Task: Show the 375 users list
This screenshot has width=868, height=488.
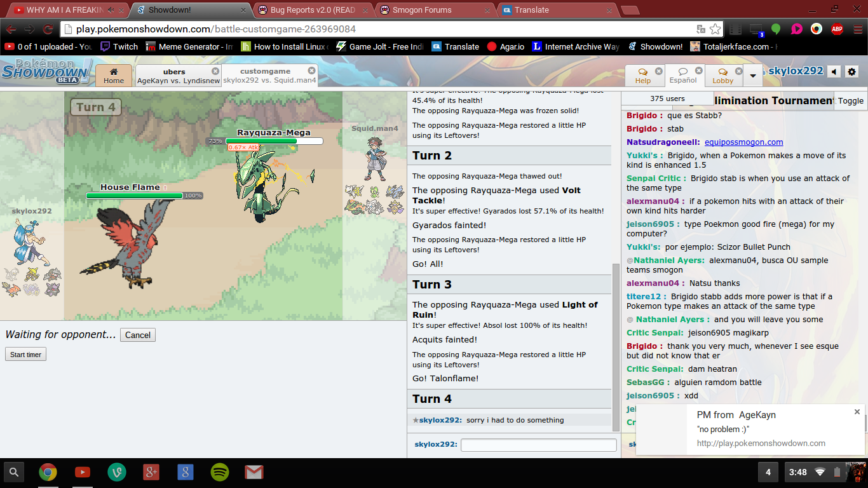Action: tap(667, 98)
